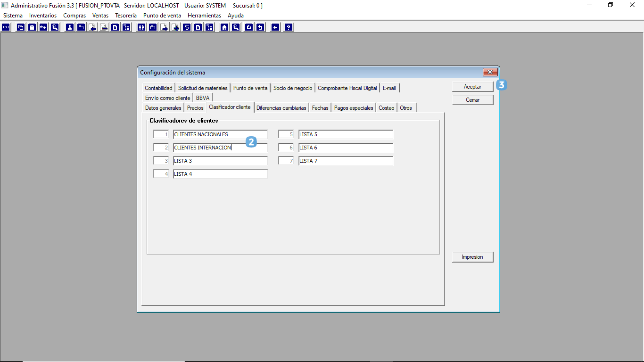Click the clipboard toolbar icon

[32, 27]
